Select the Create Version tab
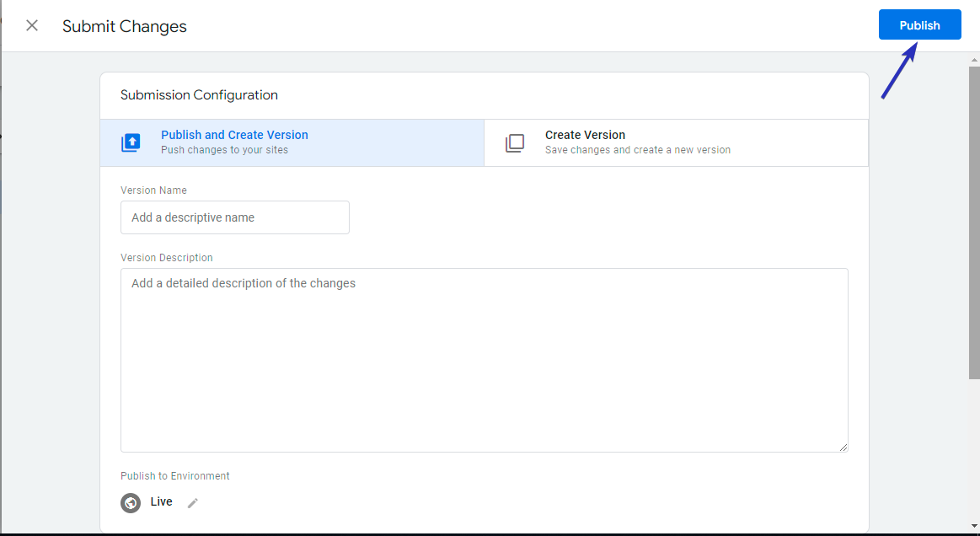This screenshot has height=536, width=980. pyautogui.click(x=677, y=142)
